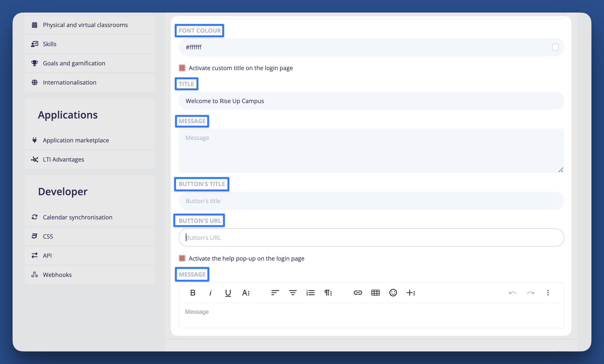Open Calendar synchronisation settings

90,217
